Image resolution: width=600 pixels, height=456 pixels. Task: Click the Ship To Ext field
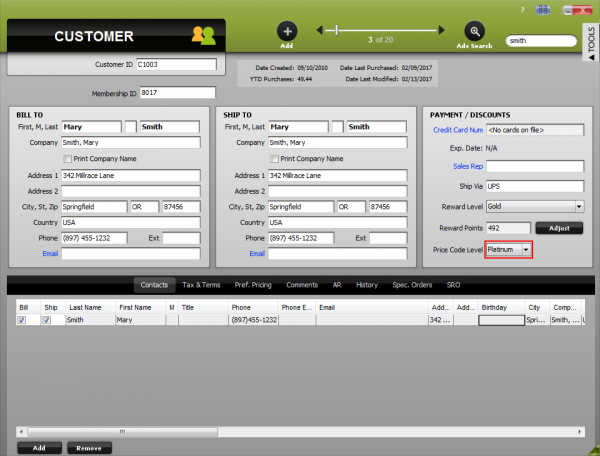coord(388,238)
